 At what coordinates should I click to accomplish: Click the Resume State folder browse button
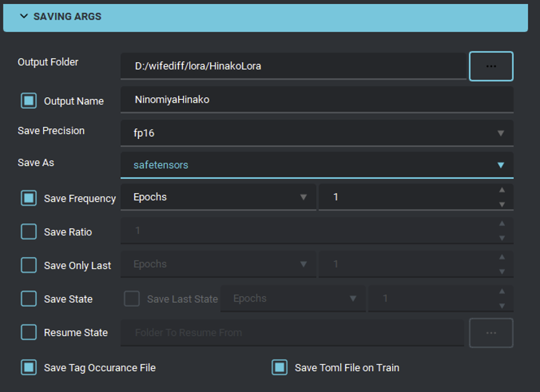point(491,333)
